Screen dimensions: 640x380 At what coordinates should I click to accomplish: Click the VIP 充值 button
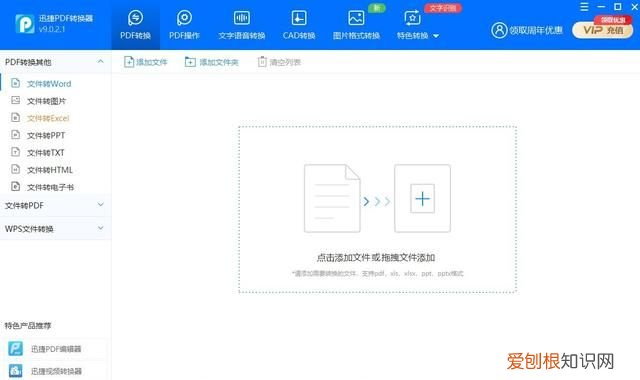click(x=602, y=30)
